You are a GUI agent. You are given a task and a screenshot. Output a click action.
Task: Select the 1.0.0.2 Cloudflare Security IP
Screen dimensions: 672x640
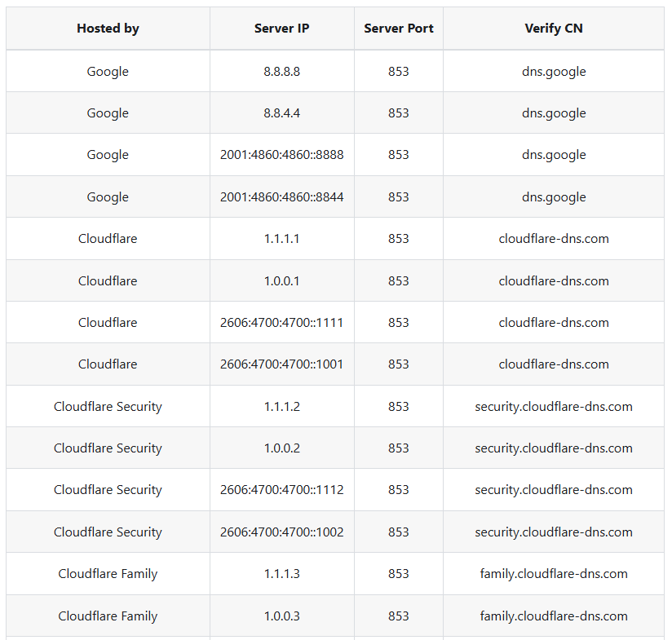tap(281, 448)
